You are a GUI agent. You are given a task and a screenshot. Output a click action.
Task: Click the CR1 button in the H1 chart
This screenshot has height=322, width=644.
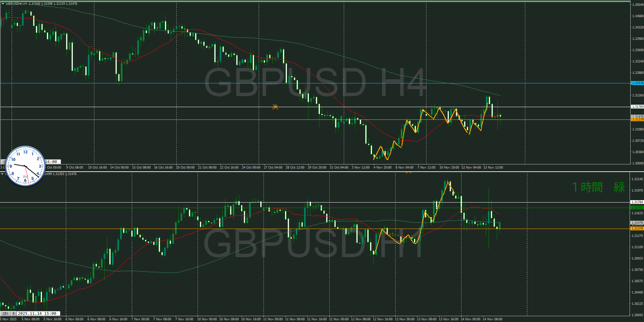(x=5, y=313)
